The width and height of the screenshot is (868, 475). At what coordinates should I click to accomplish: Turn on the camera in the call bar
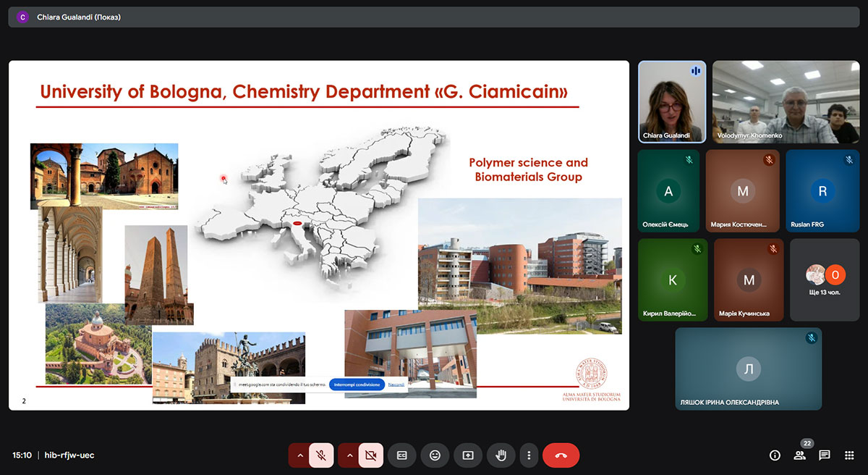pos(371,455)
